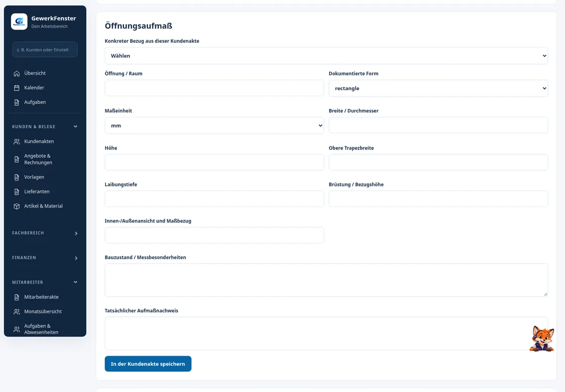The image size is (565, 392).
Task: Open the Dokumentierte Form dropdown
Action: 438,88
